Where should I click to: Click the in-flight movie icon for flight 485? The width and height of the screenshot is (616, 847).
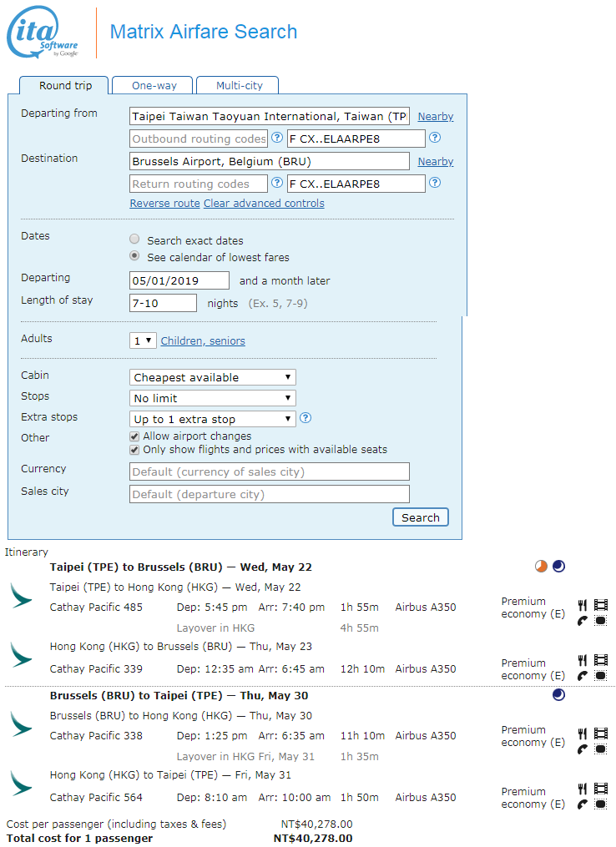(x=601, y=605)
